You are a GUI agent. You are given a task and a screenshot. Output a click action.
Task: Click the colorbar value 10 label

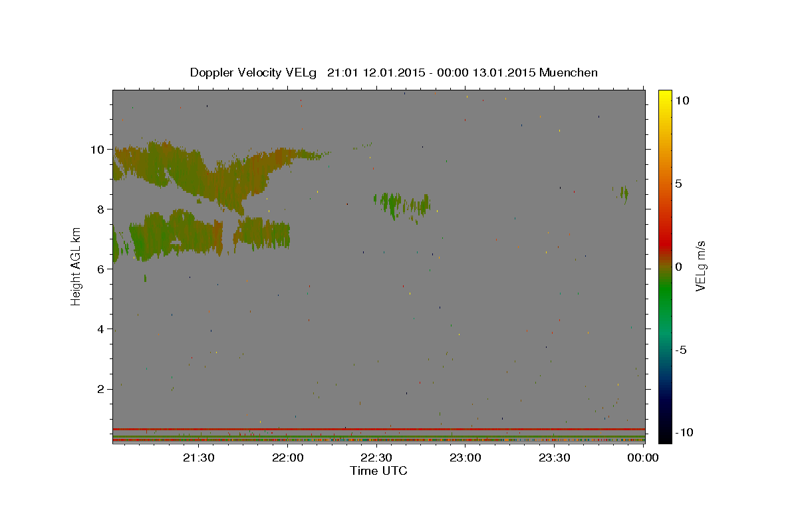(682, 100)
